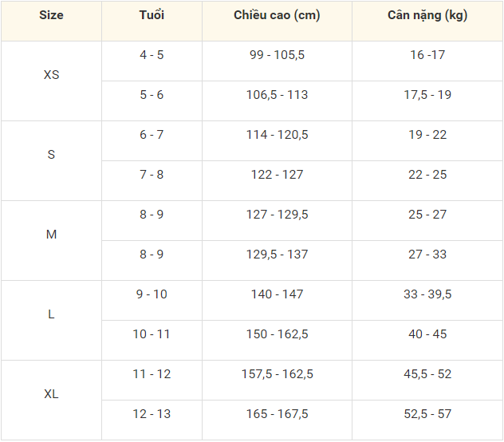Viewport: 504px width, 442px height.
Task: Click the age 4 - 5 cell
Action: 152,55
